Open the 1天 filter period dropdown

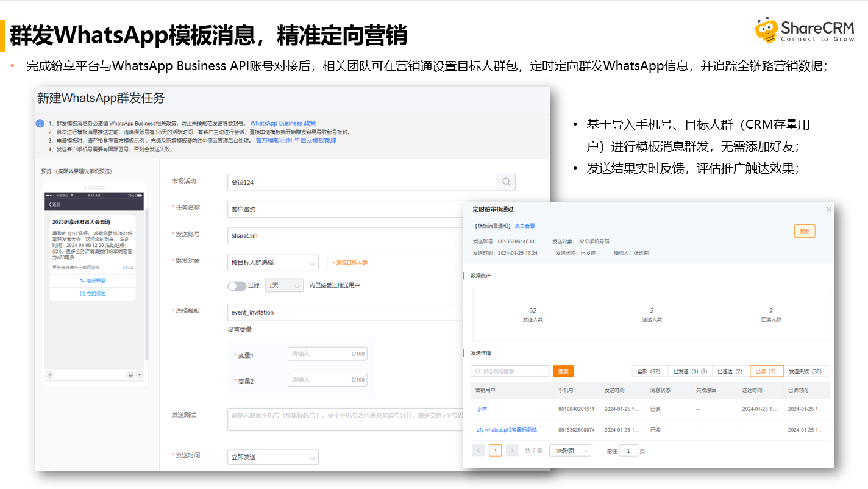(284, 285)
